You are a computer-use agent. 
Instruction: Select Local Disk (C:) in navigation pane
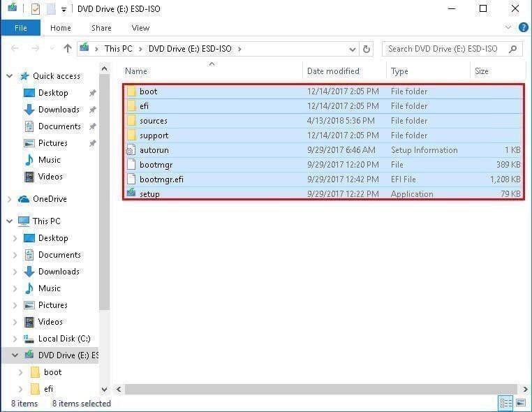[64, 339]
